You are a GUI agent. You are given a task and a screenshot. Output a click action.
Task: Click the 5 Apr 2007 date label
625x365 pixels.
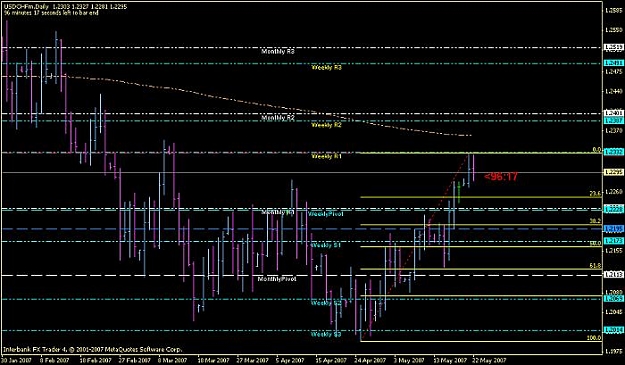[290, 360]
